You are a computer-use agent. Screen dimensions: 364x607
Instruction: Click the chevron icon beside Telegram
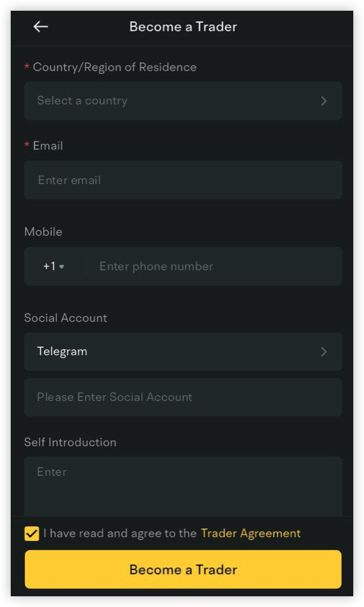(323, 351)
